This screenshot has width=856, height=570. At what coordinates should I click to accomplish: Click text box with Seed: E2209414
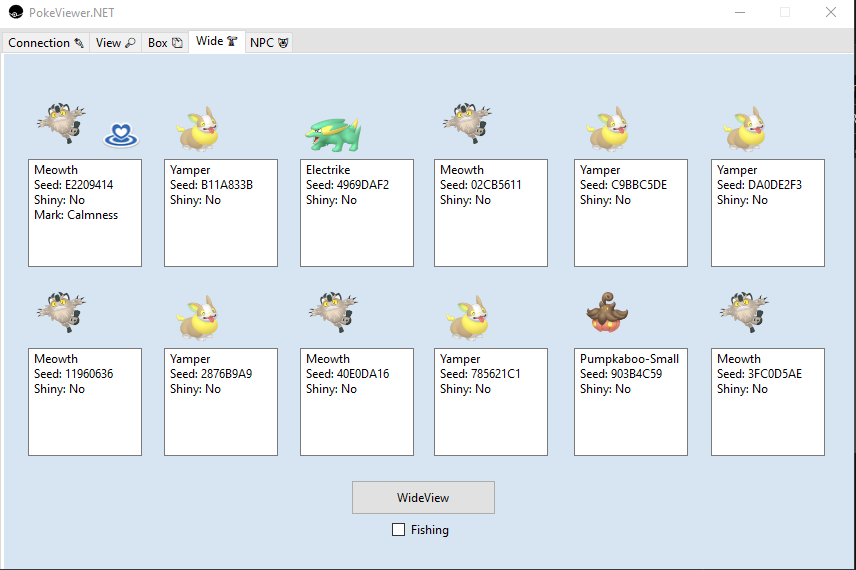(x=85, y=213)
